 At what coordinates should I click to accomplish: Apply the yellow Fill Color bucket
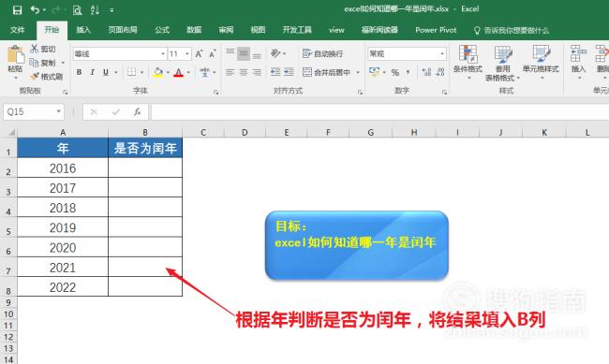(x=158, y=72)
